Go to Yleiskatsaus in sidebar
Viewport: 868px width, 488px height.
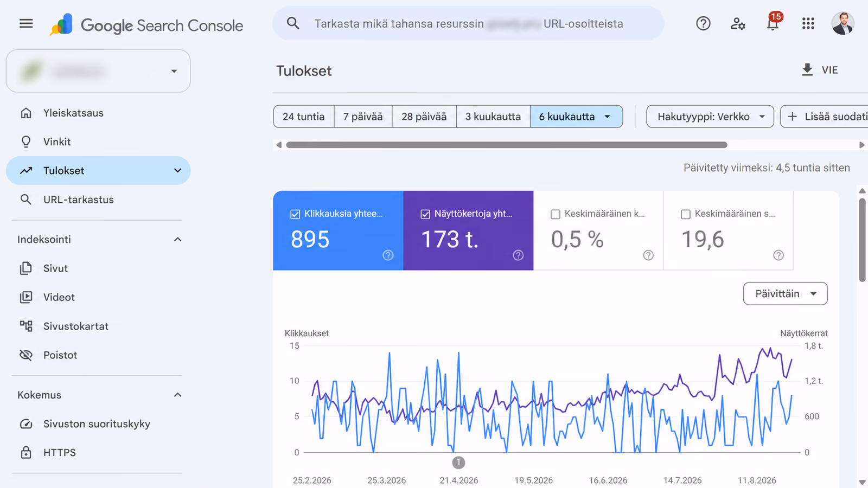(98, 113)
